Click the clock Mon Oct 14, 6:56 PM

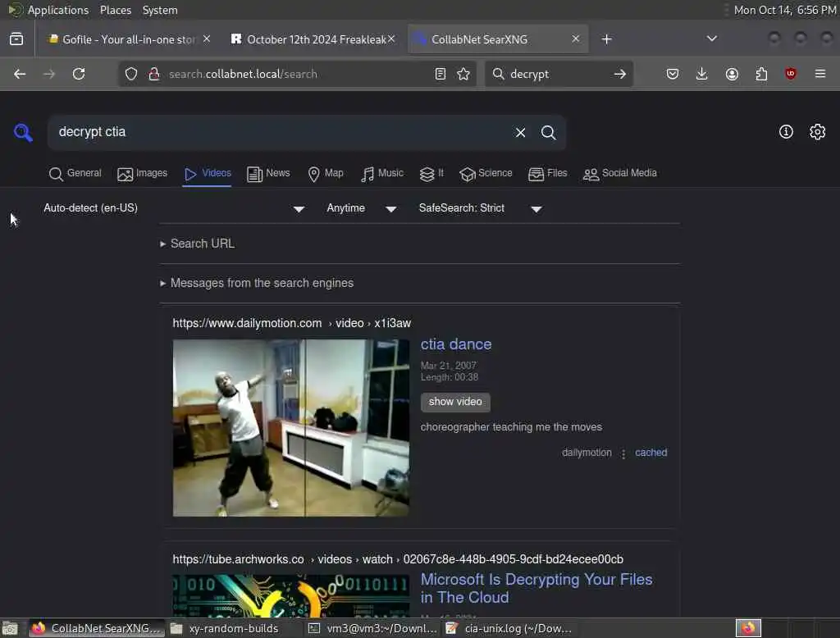(x=785, y=10)
